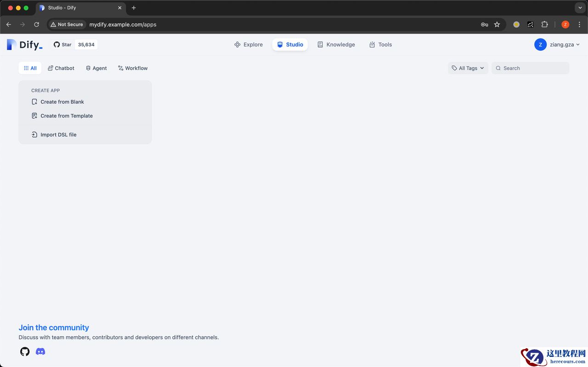Filter apps by Agent tab
588x367 pixels.
point(96,68)
